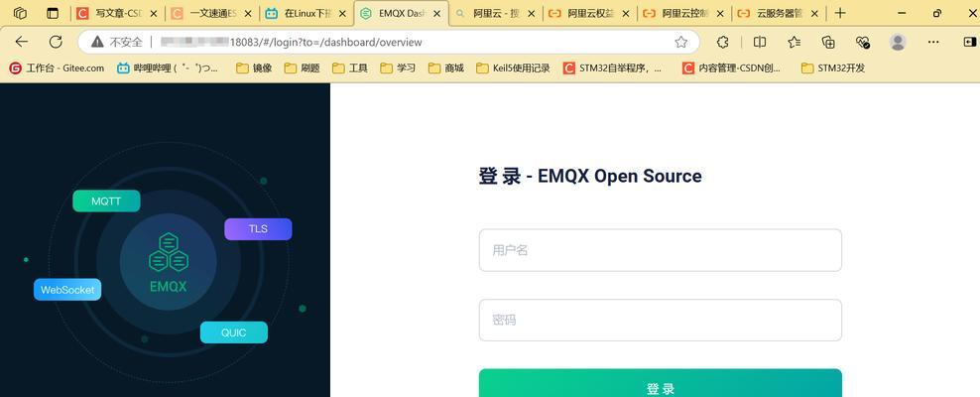Image resolution: width=980 pixels, height=397 pixels.
Task: Expand the 学习 bookmarks folder
Action: tap(398, 68)
